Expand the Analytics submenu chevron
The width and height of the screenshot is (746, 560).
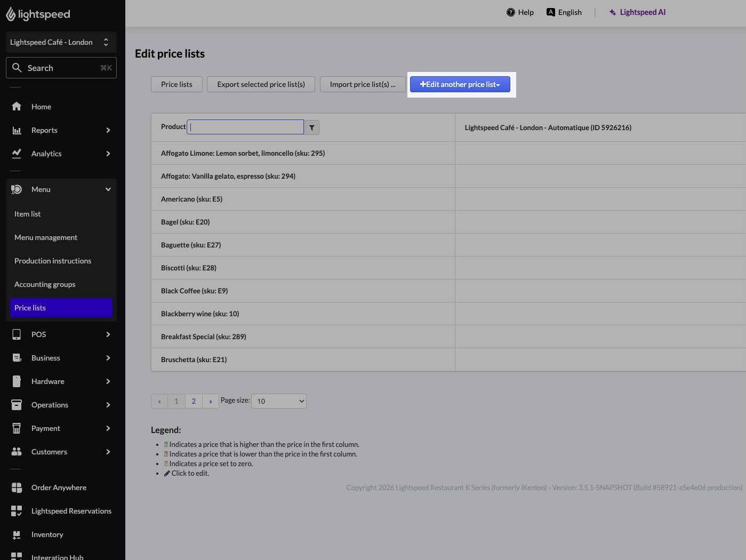pyautogui.click(x=108, y=154)
